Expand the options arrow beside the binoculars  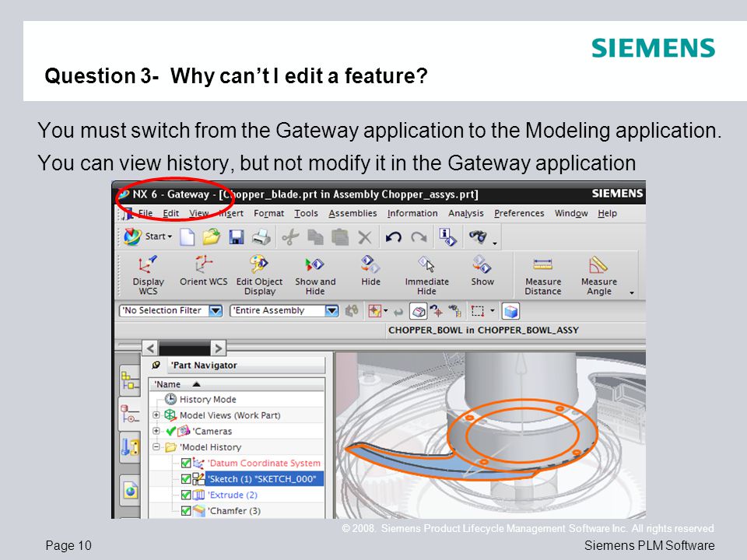coord(495,243)
